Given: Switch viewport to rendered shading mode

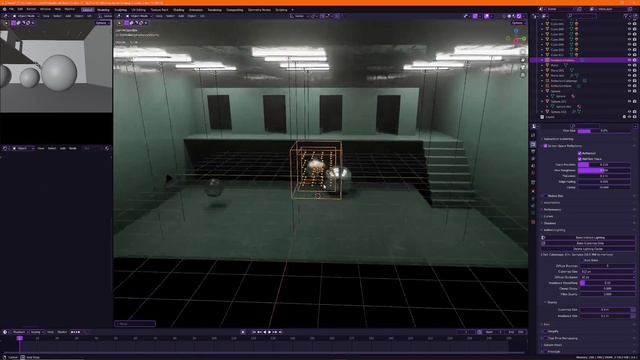Looking at the screenshot, I should coord(519,16).
